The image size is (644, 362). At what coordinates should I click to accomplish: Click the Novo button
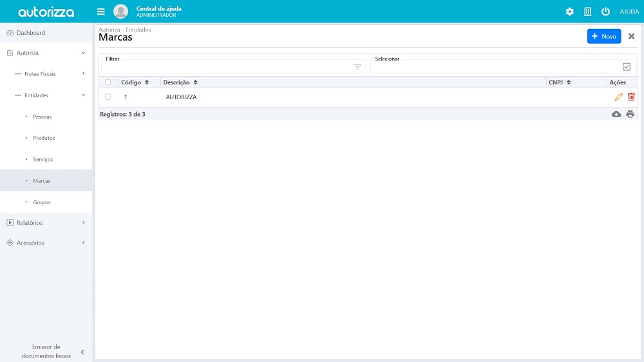coord(603,37)
